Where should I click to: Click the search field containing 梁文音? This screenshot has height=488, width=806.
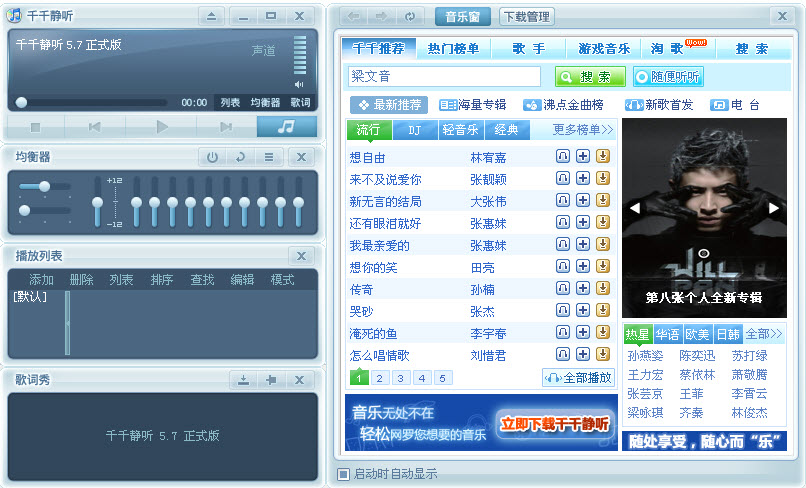pos(444,77)
